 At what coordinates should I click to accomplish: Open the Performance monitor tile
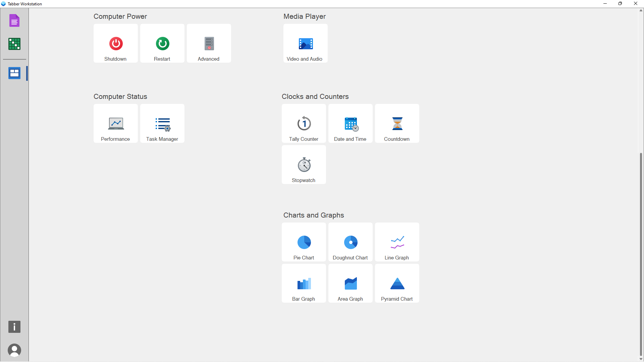coord(115,123)
